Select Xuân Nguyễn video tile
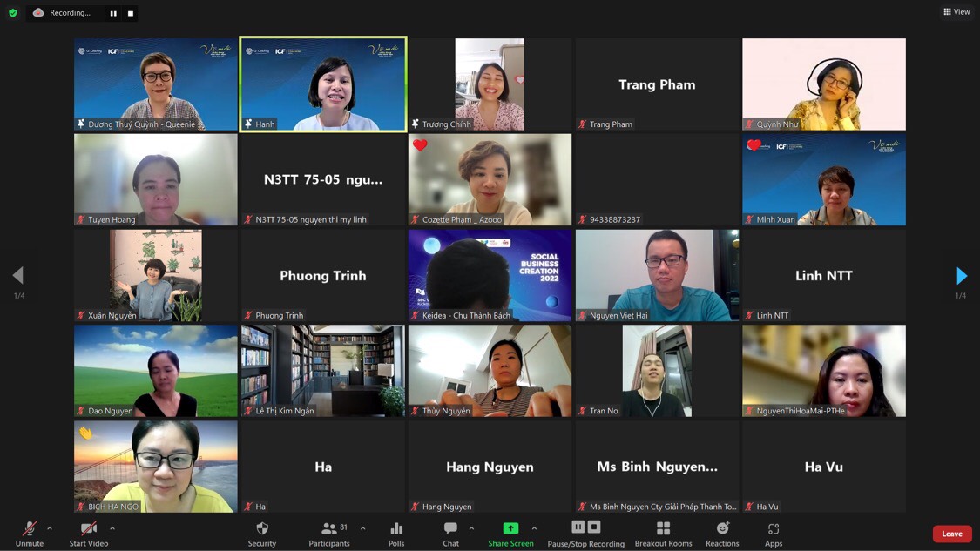The height and width of the screenshot is (551, 980). pyautogui.click(x=156, y=275)
